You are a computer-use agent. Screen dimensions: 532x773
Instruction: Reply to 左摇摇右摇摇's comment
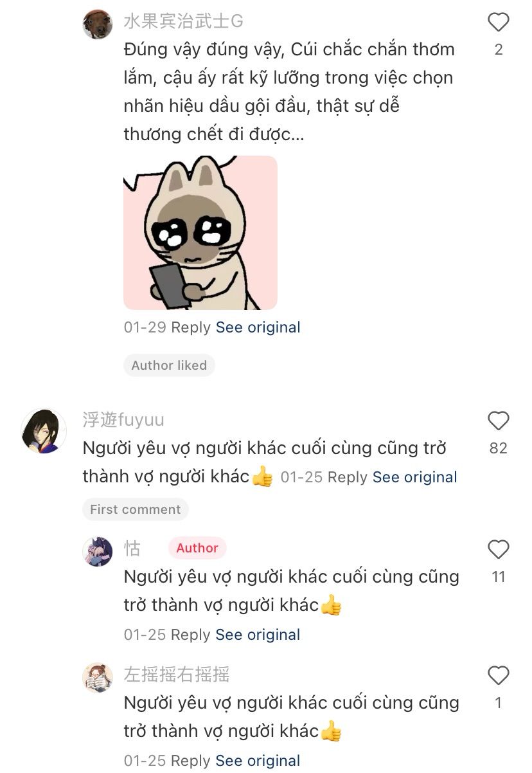[x=191, y=761]
